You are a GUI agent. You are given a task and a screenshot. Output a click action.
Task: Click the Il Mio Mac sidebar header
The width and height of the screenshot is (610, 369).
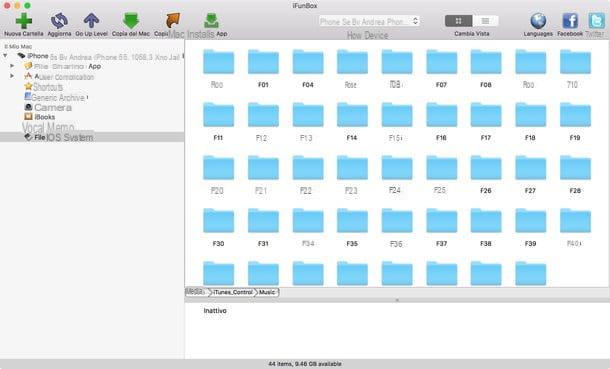[x=18, y=46]
